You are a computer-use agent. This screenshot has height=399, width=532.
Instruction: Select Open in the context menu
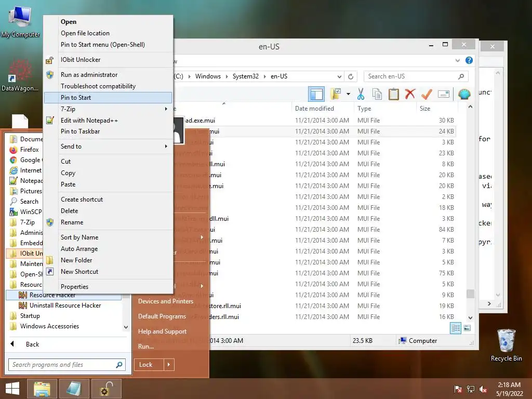click(x=108, y=22)
